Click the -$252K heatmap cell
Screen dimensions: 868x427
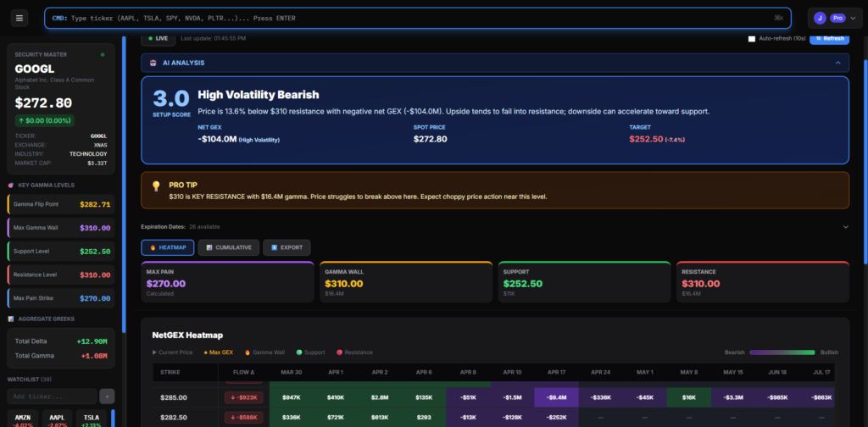tap(556, 418)
